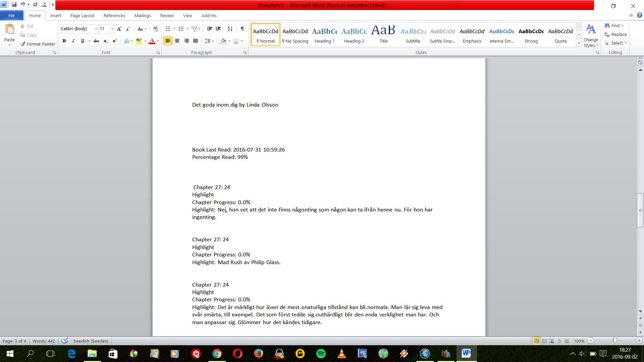Toggle Italic formatting
This screenshot has width=644, height=362.
pyautogui.click(x=73, y=41)
